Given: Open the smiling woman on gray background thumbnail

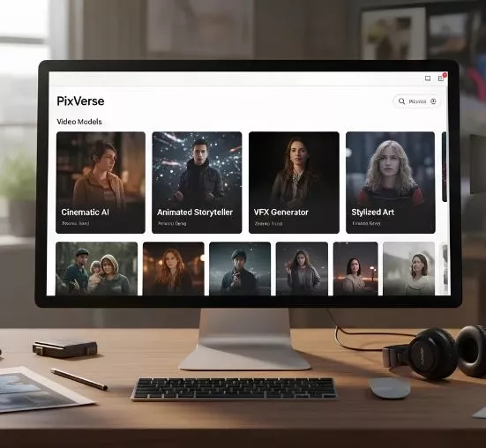Looking at the screenshot, I should coord(409,269).
